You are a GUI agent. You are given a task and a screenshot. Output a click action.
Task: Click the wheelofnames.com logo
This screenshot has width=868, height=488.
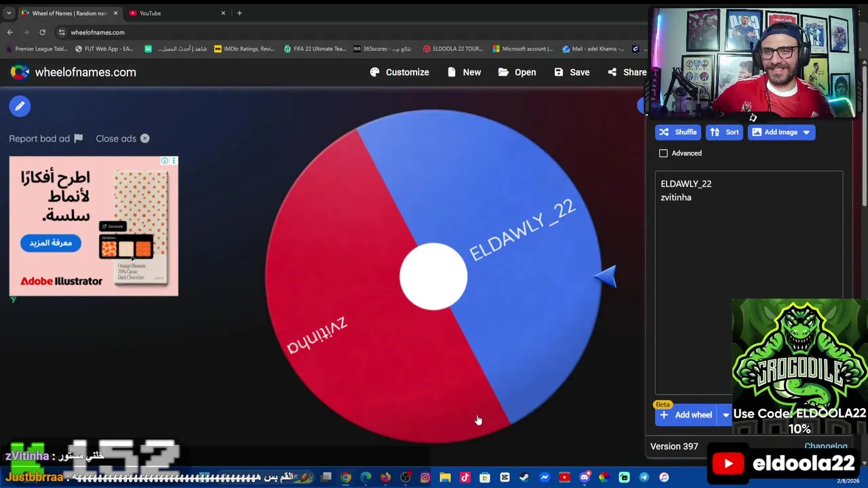tap(73, 72)
